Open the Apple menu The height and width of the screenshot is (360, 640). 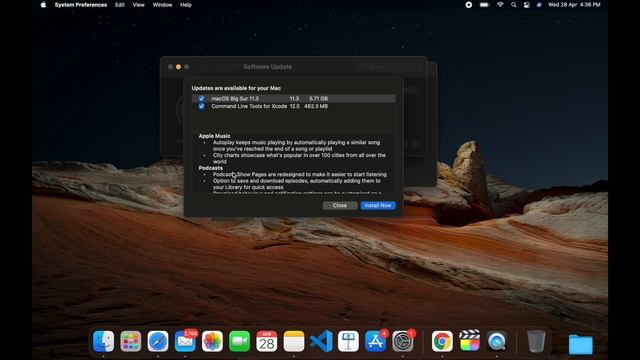point(43,5)
